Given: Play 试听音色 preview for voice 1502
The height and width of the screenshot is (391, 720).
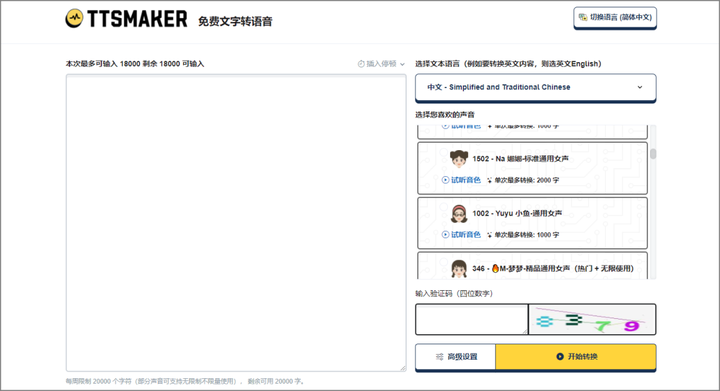Looking at the screenshot, I should [x=461, y=180].
